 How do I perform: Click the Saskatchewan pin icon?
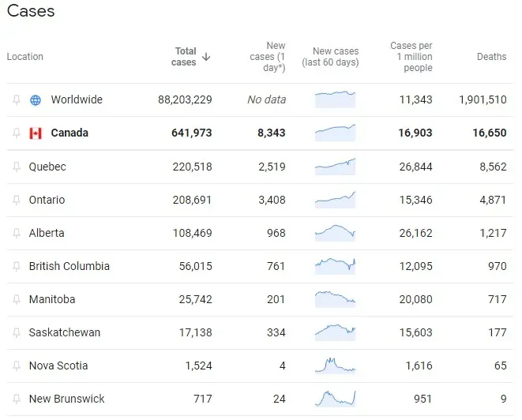click(16, 332)
